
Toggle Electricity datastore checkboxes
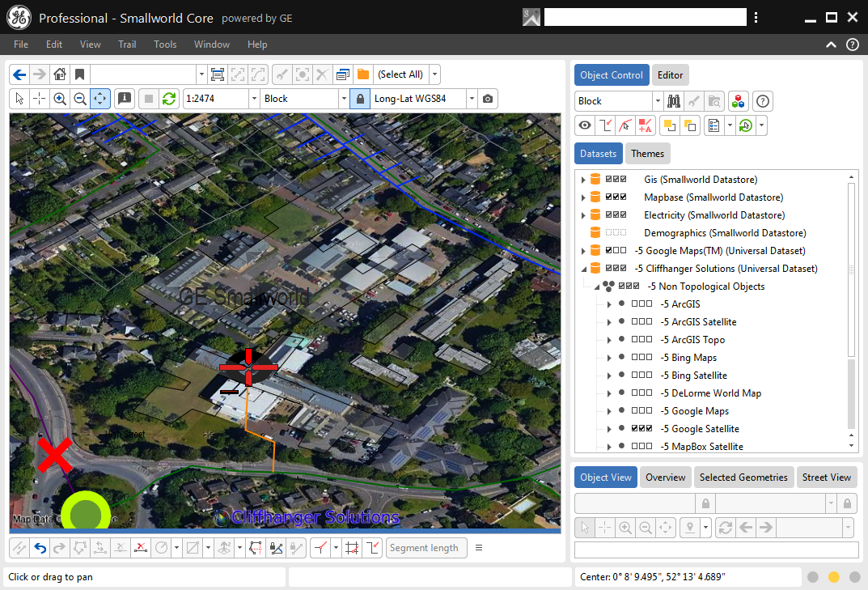click(x=616, y=215)
